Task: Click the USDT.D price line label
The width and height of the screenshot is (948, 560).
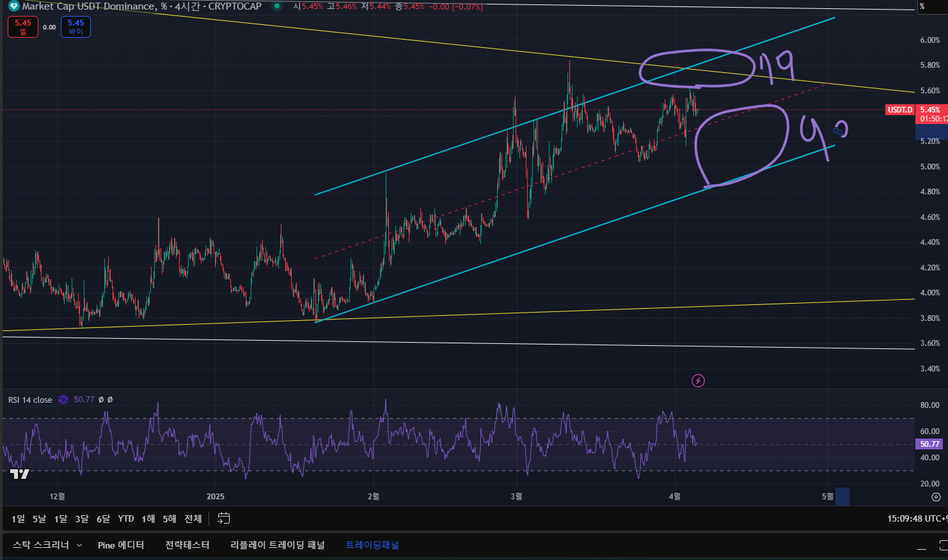Action: 899,110
